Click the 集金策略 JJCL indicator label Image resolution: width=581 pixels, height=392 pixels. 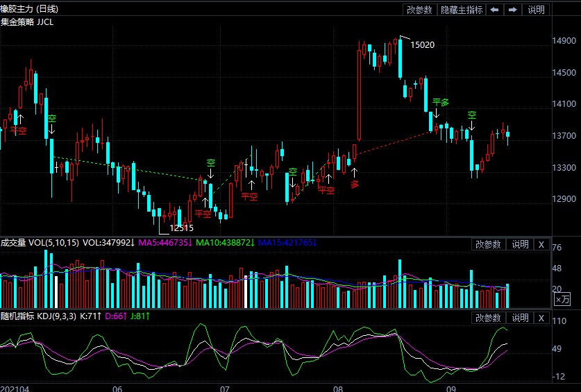point(27,22)
